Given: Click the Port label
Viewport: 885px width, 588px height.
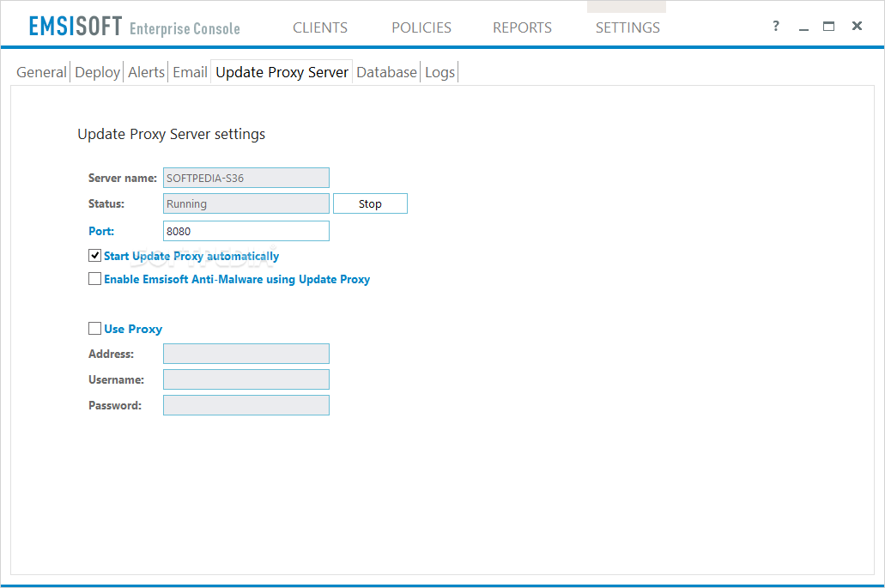Looking at the screenshot, I should 101,231.
